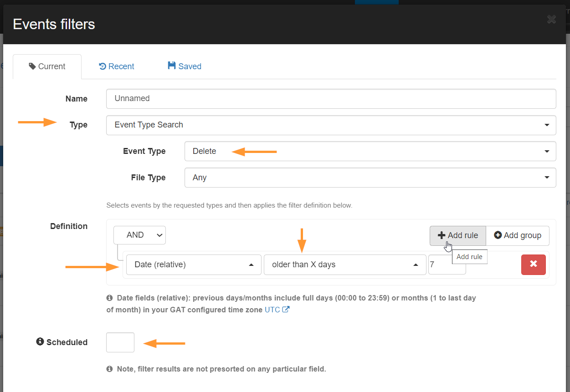Close the Events filters dialog
Image resolution: width=570 pixels, height=392 pixels.
click(x=551, y=19)
